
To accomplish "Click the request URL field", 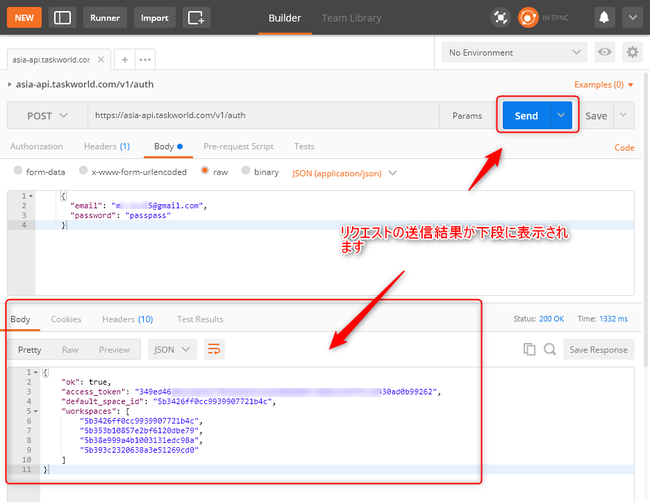I will 263,115.
